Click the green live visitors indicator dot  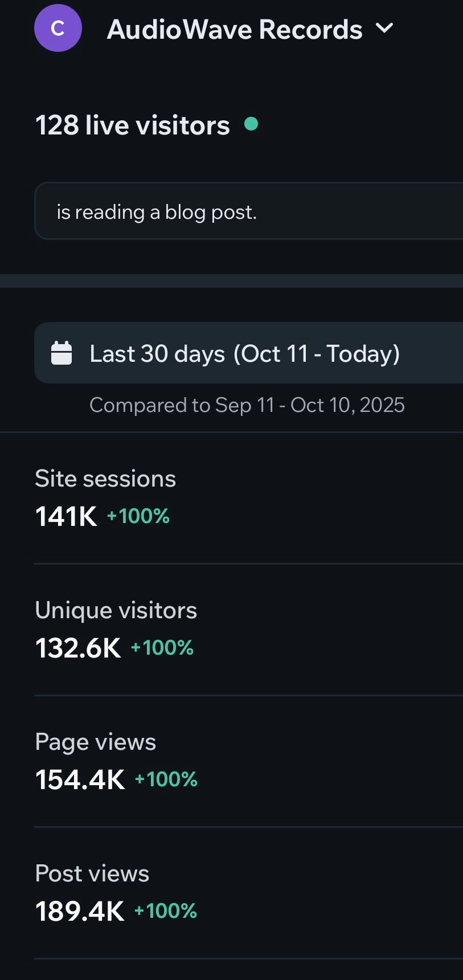tap(251, 122)
